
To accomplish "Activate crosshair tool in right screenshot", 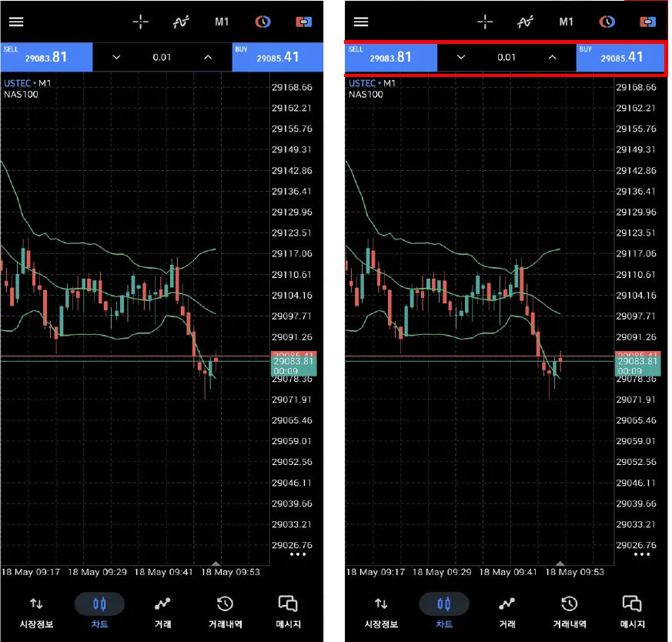I will 485,22.
